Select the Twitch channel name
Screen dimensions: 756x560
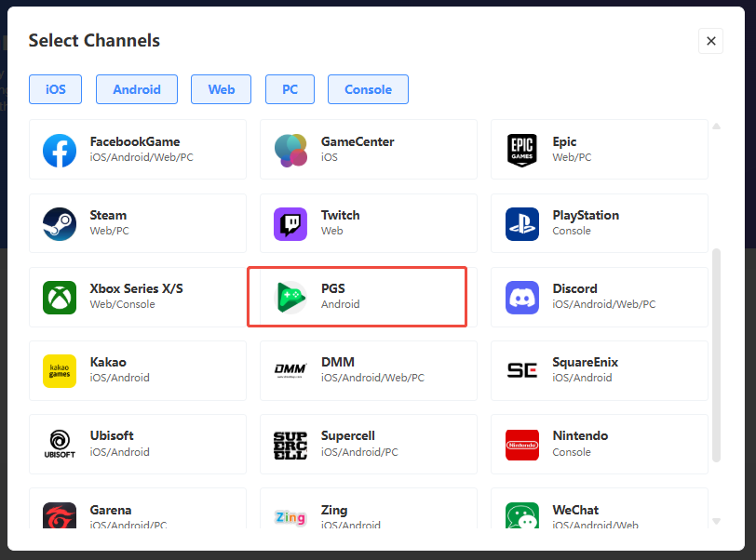click(x=341, y=215)
